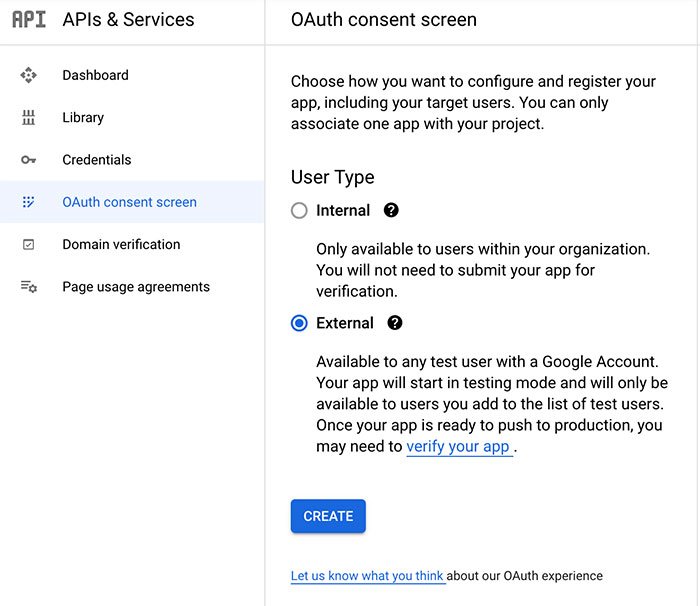Click the Page usage agreements settings icon
The height and width of the screenshot is (606, 700).
pos(29,287)
